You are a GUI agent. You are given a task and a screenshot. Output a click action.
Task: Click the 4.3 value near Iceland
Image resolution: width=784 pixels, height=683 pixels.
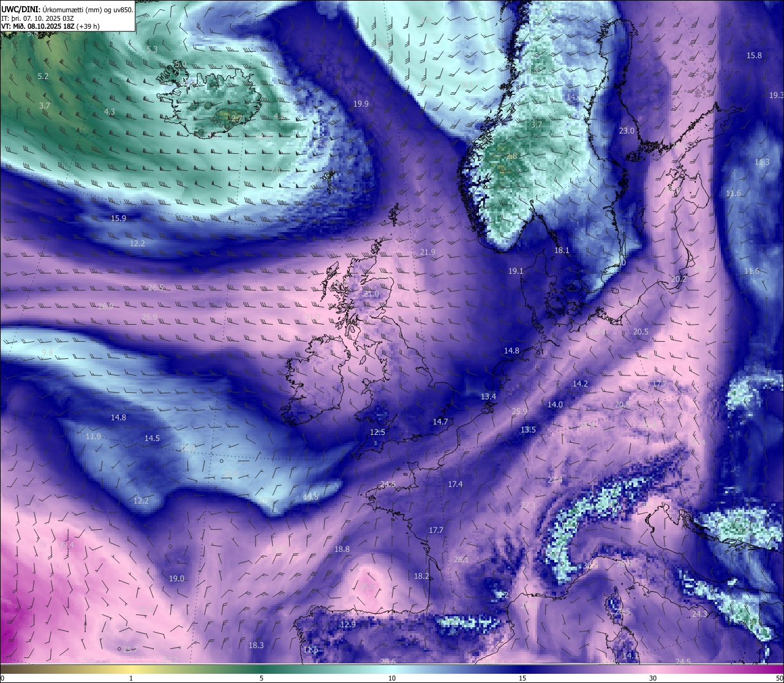110,112
